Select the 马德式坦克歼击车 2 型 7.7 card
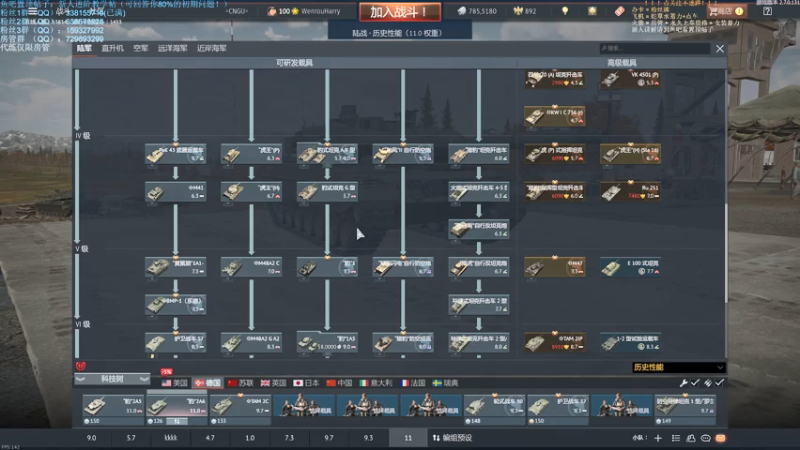 coord(479,305)
